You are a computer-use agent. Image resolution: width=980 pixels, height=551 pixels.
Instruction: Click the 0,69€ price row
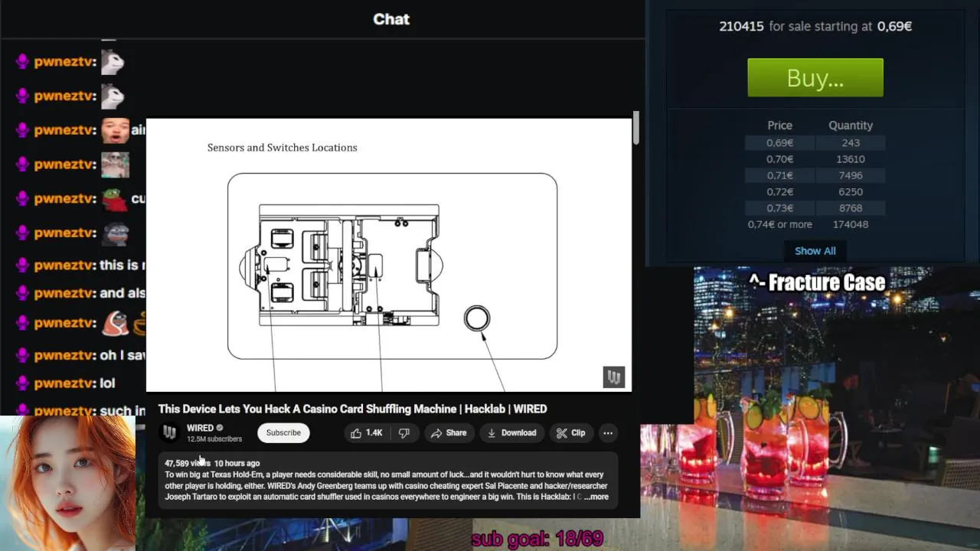click(815, 143)
